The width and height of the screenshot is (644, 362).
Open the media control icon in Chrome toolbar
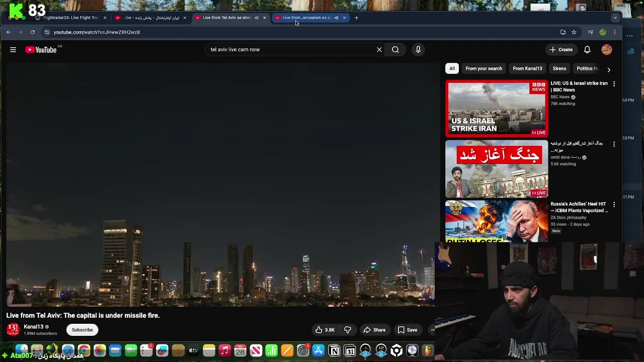[590, 32]
